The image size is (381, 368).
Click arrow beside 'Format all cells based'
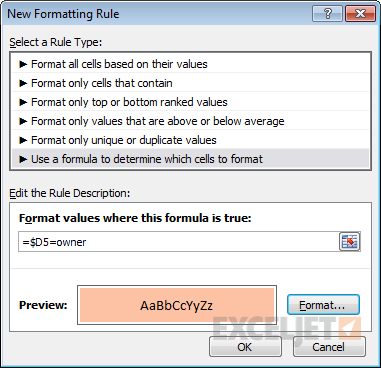[x=23, y=64]
